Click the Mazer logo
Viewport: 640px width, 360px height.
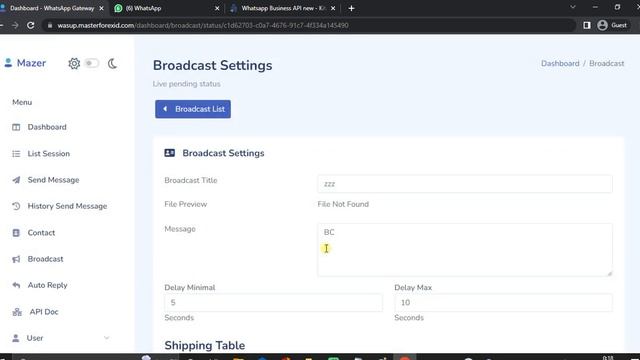coord(25,63)
